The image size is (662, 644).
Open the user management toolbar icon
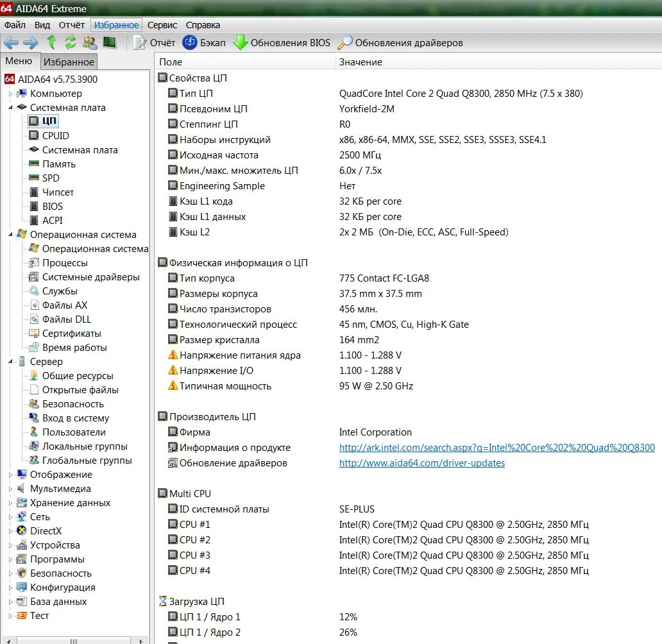90,42
